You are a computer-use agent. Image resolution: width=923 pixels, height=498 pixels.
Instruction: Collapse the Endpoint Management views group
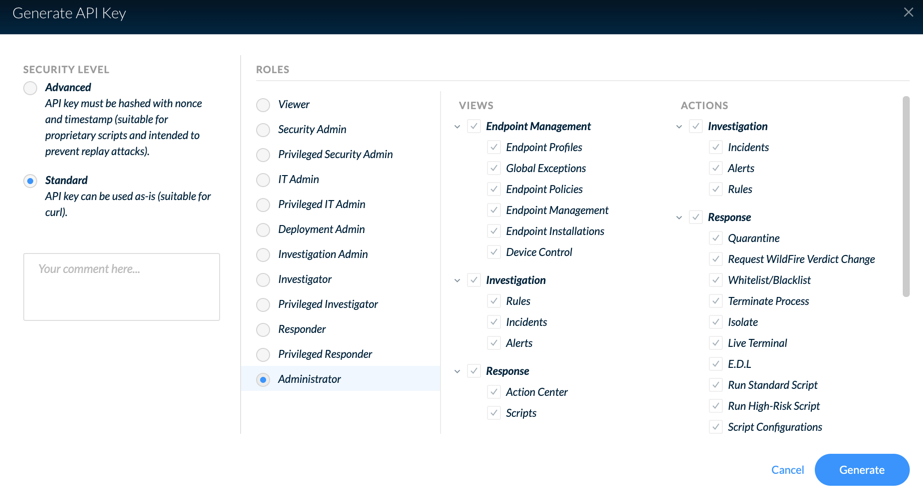(x=457, y=127)
